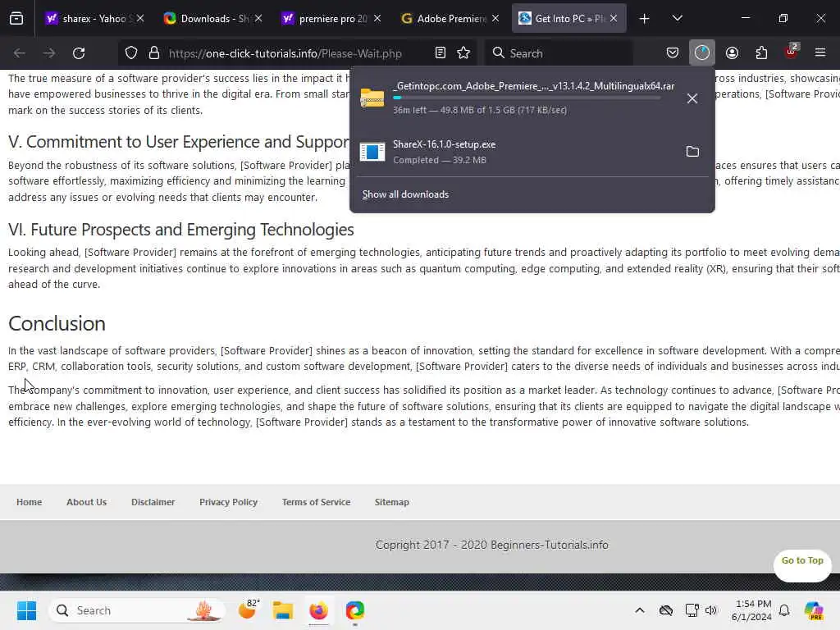Open the Home footer link

(29, 502)
